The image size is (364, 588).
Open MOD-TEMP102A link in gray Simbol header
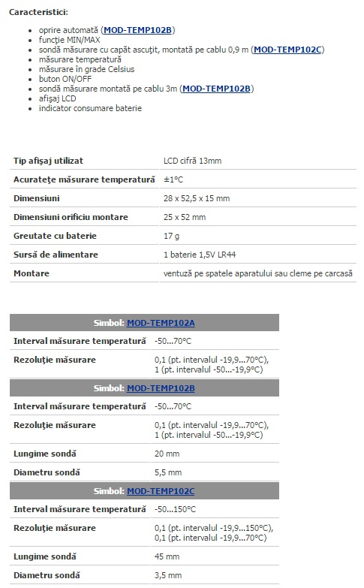[x=161, y=323]
